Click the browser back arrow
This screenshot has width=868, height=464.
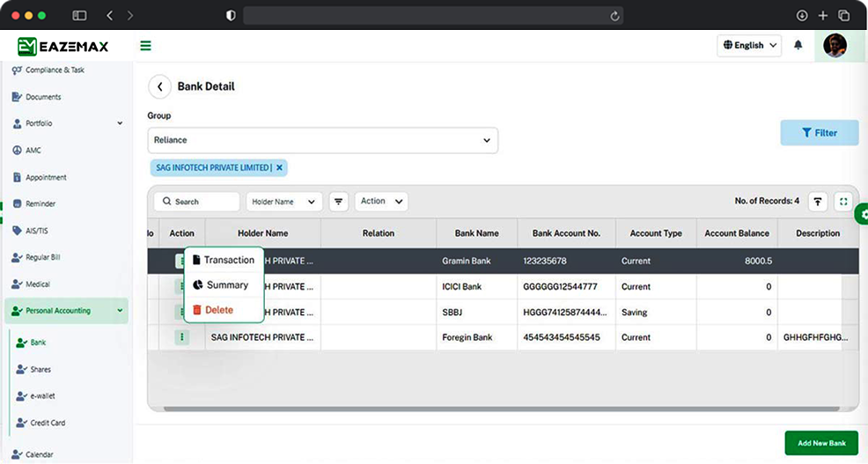point(110,16)
